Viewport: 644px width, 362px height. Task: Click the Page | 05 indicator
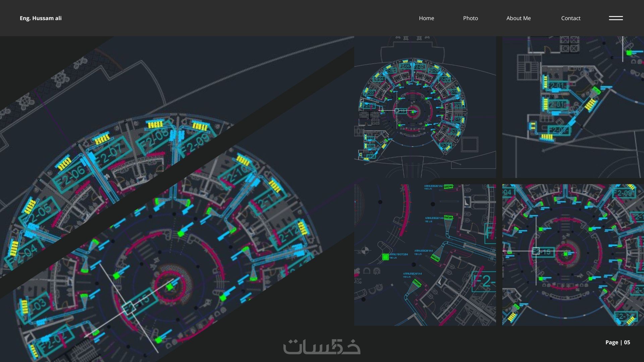click(x=618, y=342)
